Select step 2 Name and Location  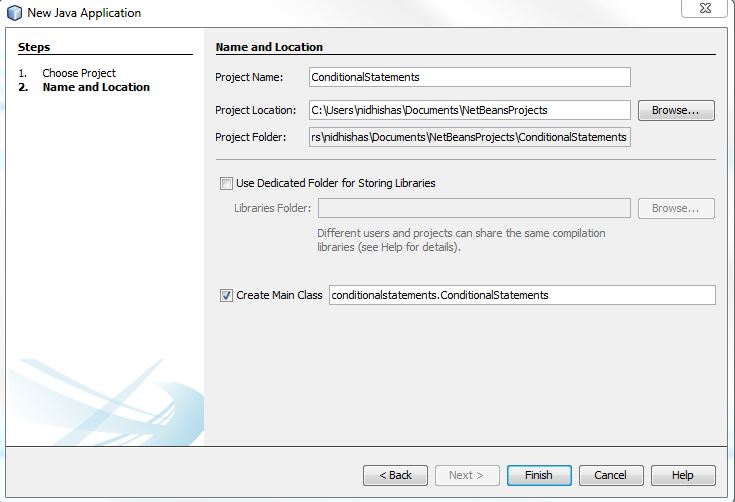pyautogui.click(x=96, y=87)
